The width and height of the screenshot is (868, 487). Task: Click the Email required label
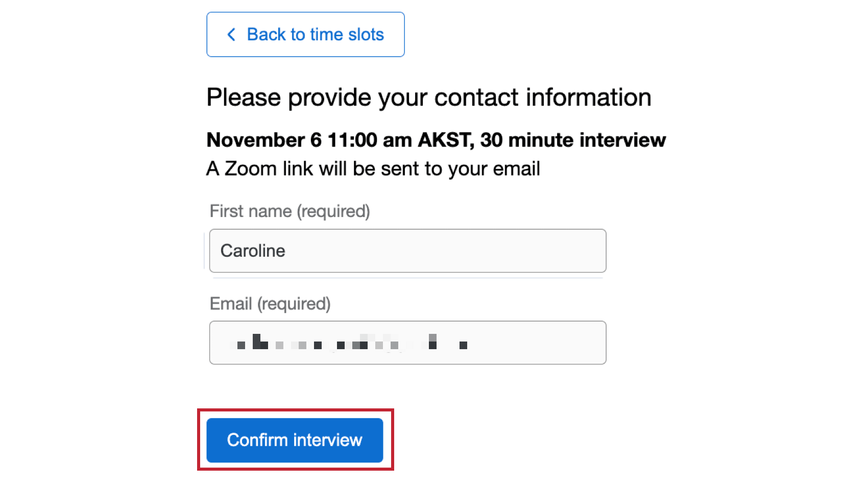click(271, 303)
